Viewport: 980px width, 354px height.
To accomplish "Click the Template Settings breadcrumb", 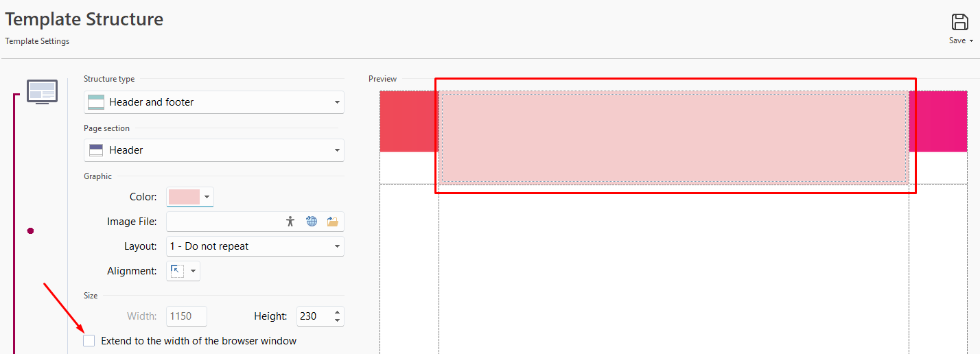I will 37,41.
